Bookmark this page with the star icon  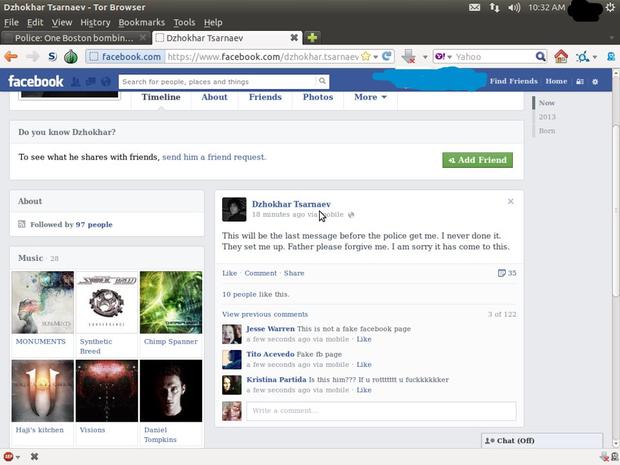[x=366, y=57]
